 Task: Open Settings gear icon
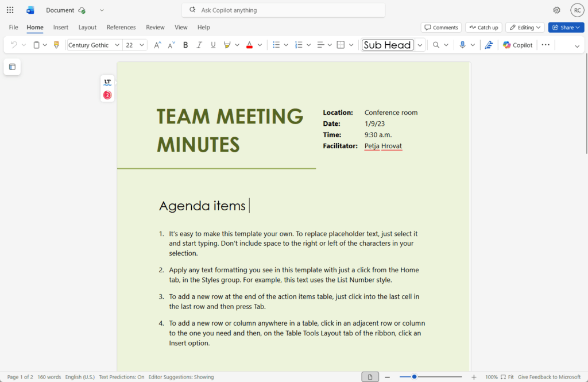(557, 10)
